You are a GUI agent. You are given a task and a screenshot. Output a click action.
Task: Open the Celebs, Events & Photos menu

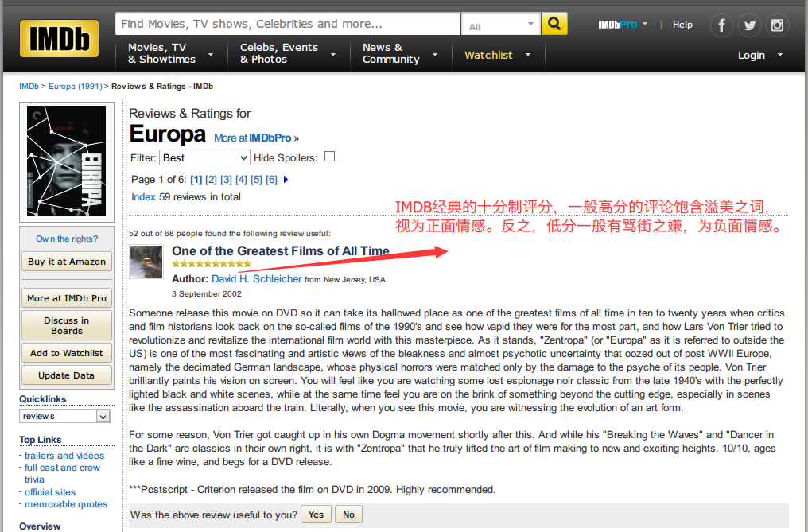(x=288, y=53)
